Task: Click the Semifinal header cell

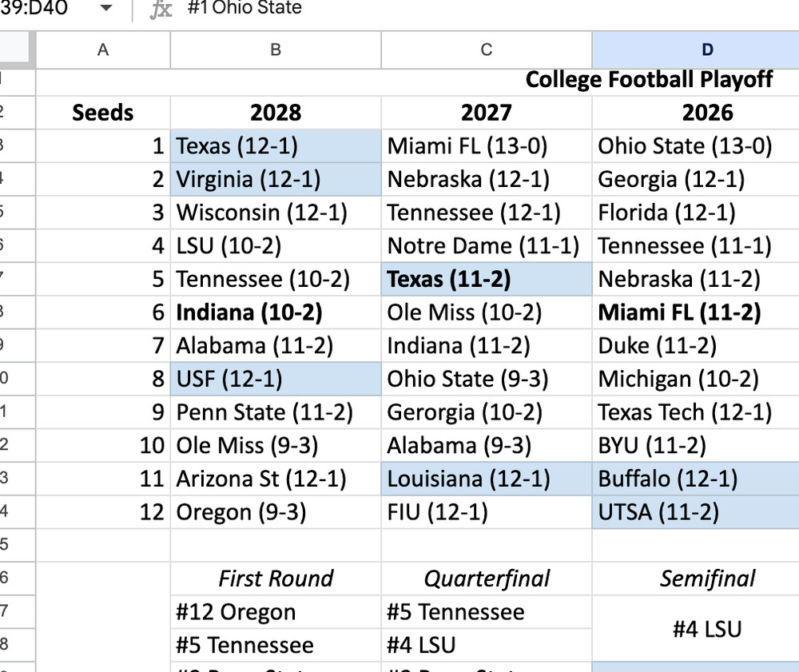Action: 706,578
